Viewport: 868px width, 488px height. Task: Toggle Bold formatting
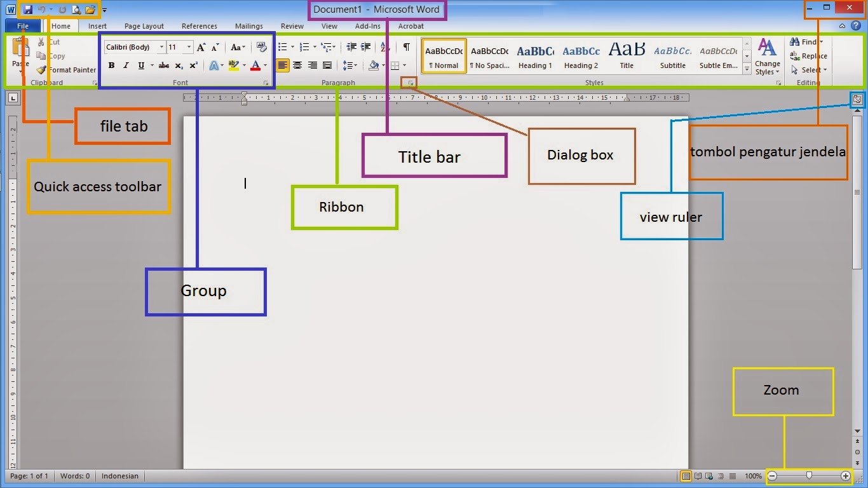[111, 65]
